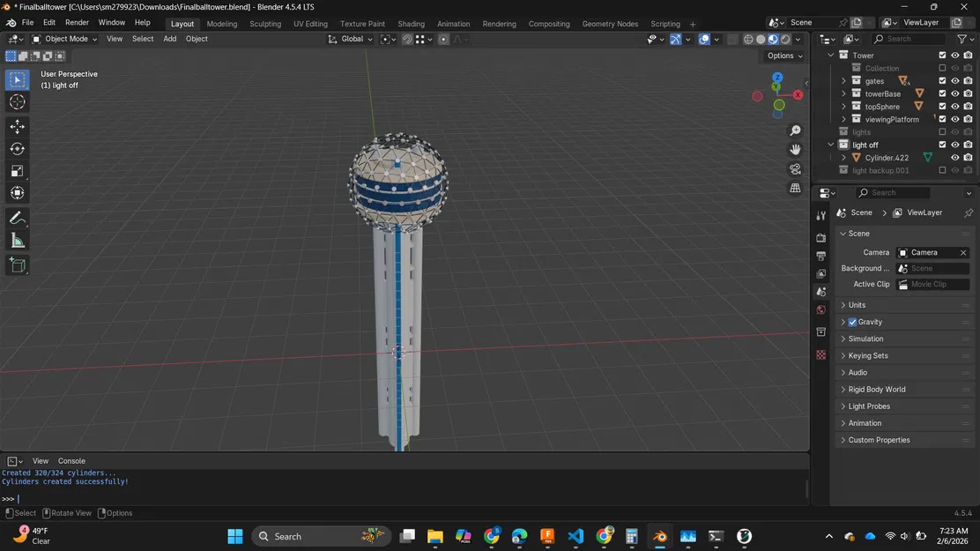Screen dimensions: 980x551
Task: Toggle camera view with camera gizmo
Action: (x=795, y=169)
